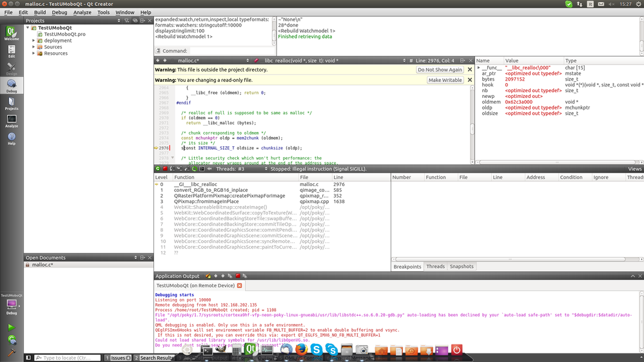Open Projects mode in sidebar

[12, 104]
